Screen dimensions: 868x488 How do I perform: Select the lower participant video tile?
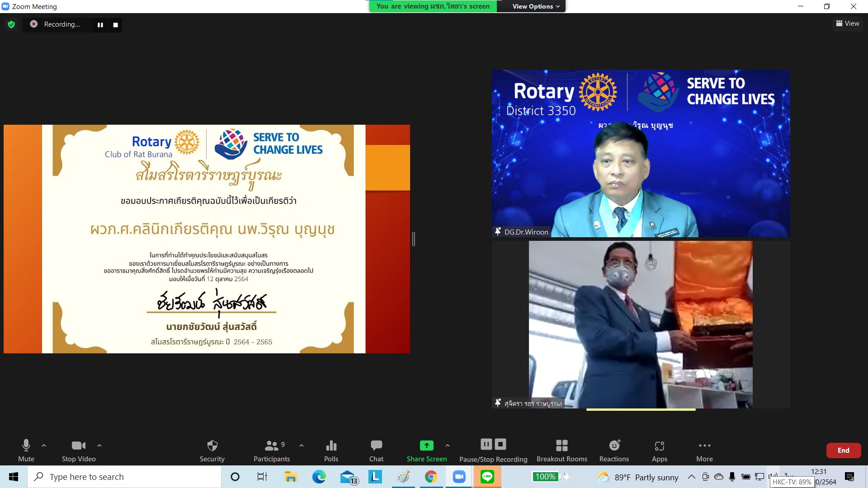[x=641, y=324]
